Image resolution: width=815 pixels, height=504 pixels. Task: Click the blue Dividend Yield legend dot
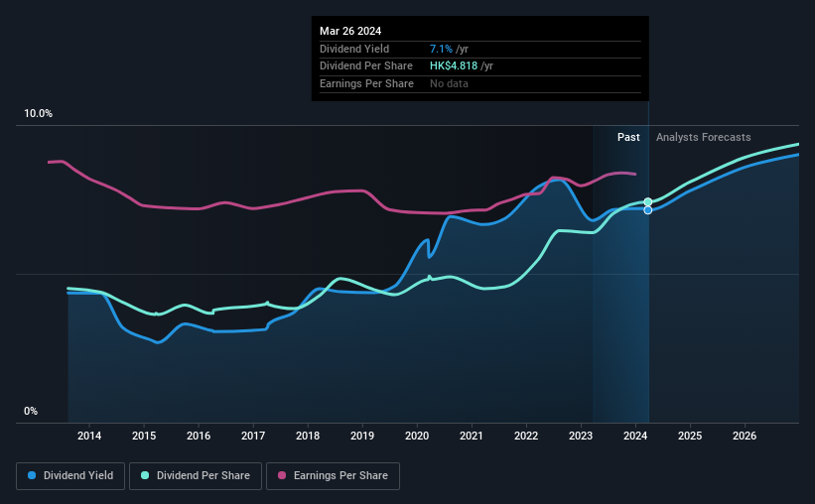pyautogui.click(x=32, y=475)
